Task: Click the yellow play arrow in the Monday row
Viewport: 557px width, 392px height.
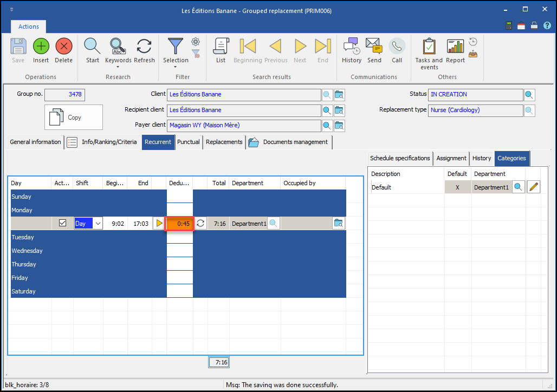Action: [159, 223]
